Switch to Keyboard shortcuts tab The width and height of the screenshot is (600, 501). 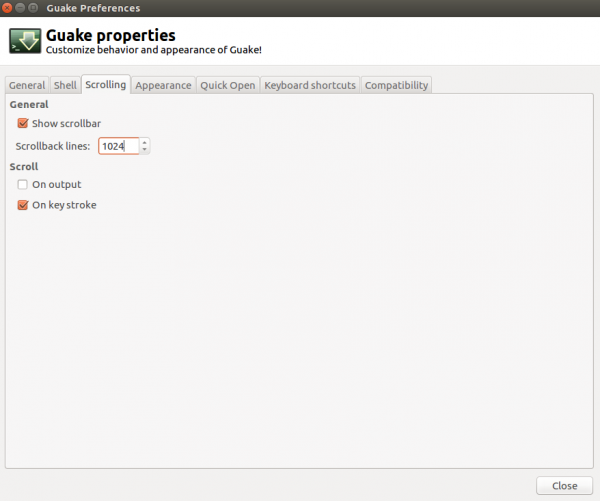point(309,85)
